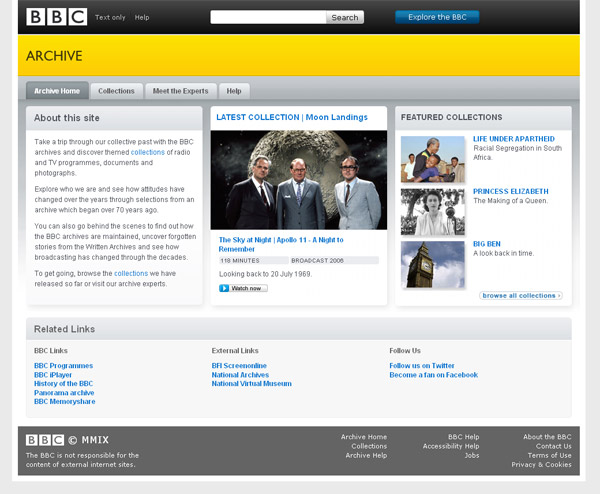Click browse all collections button
The image size is (600, 494).
(x=521, y=295)
